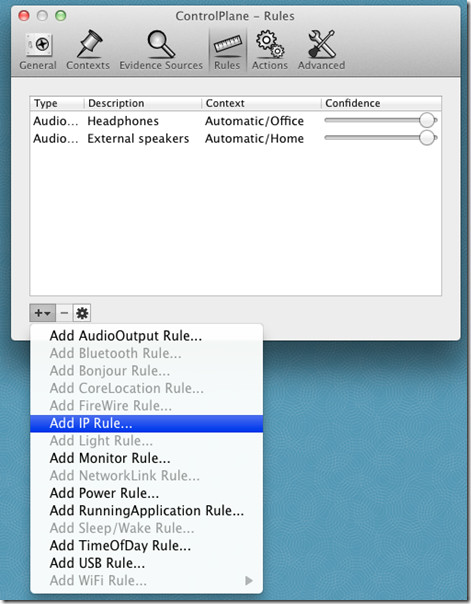Choose Add Bonjour Rule menu item
The width and height of the screenshot is (471, 604).
(146, 371)
